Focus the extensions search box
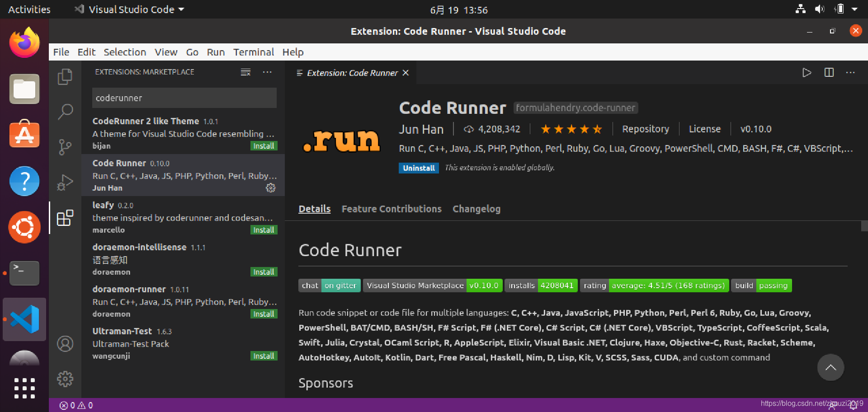The image size is (868, 412). tap(184, 98)
